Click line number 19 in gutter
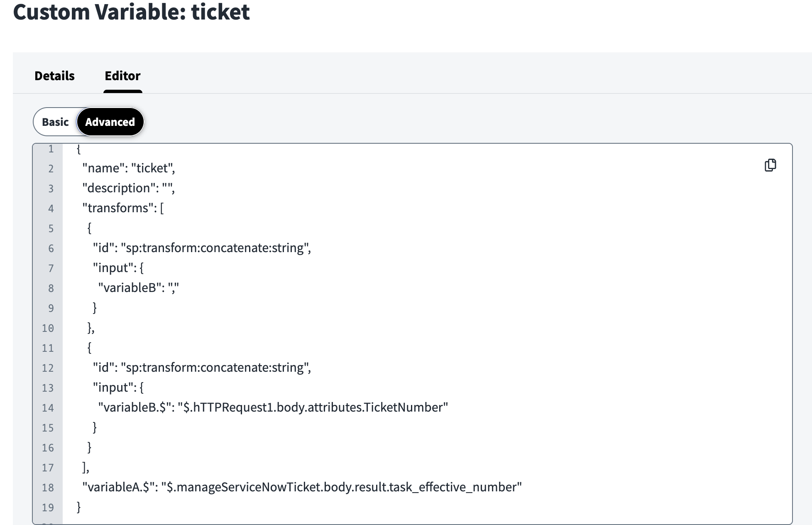The image size is (812, 525). pyautogui.click(x=48, y=508)
